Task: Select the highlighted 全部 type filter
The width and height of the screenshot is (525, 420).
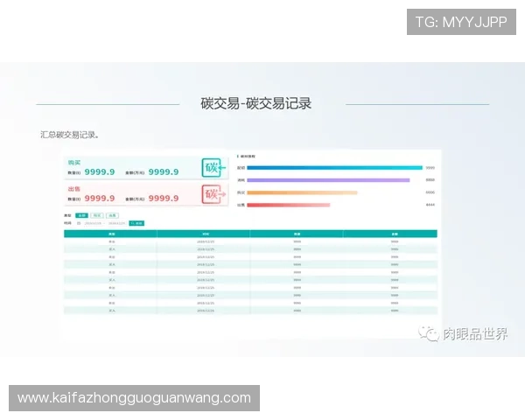Action: pos(81,215)
